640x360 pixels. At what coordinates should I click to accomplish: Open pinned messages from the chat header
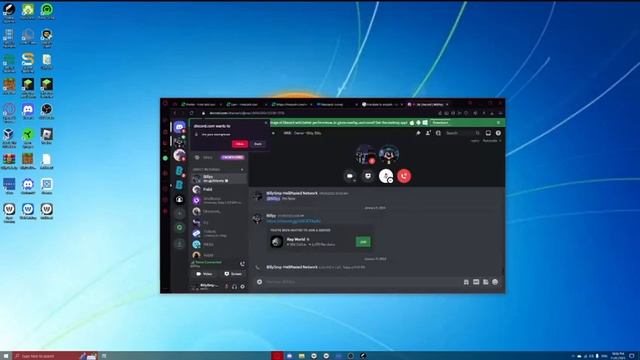point(418,133)
